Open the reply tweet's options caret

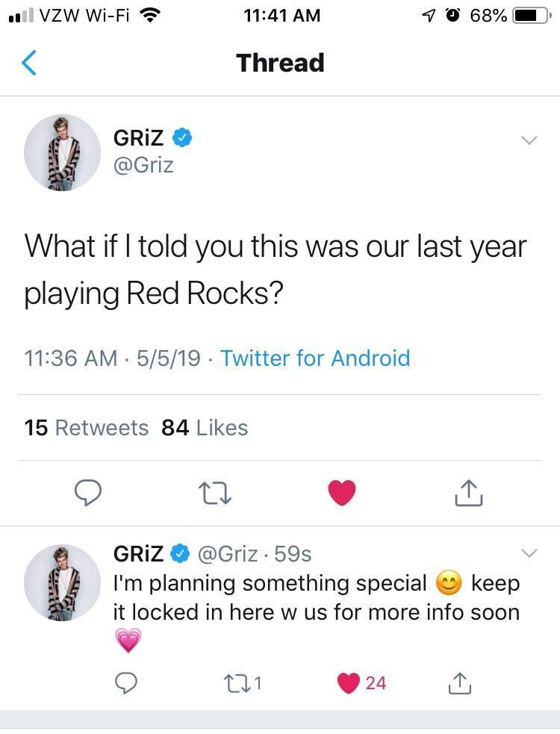coord(530,553)
